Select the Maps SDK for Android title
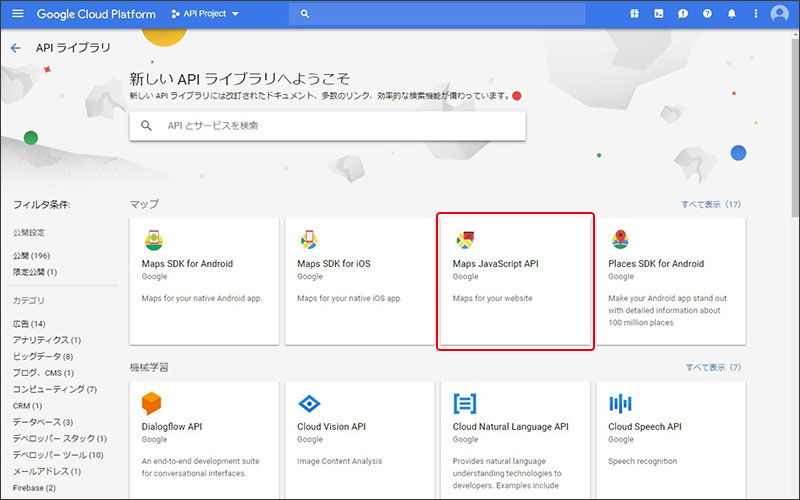800x500 pixels. pos(187,264)
